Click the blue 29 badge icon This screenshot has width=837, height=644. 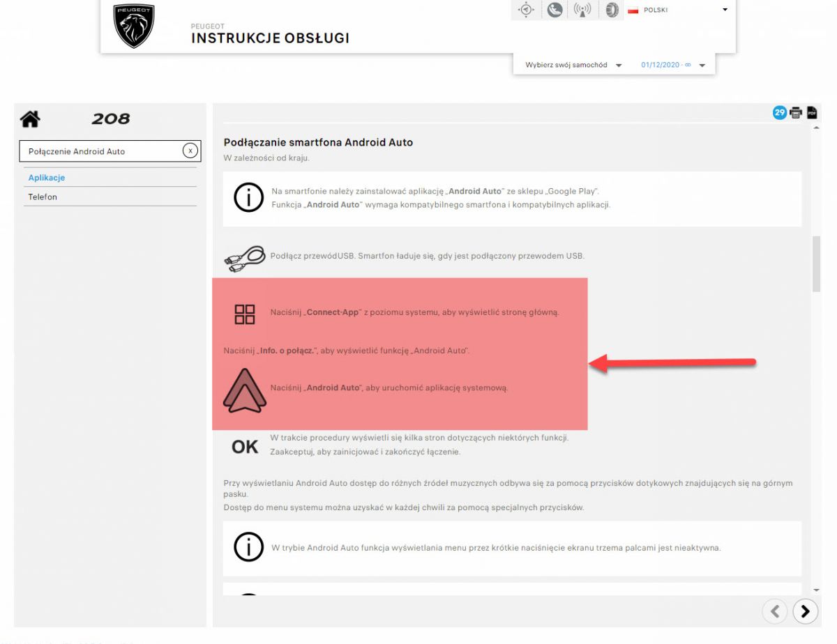tap(779, 112)
